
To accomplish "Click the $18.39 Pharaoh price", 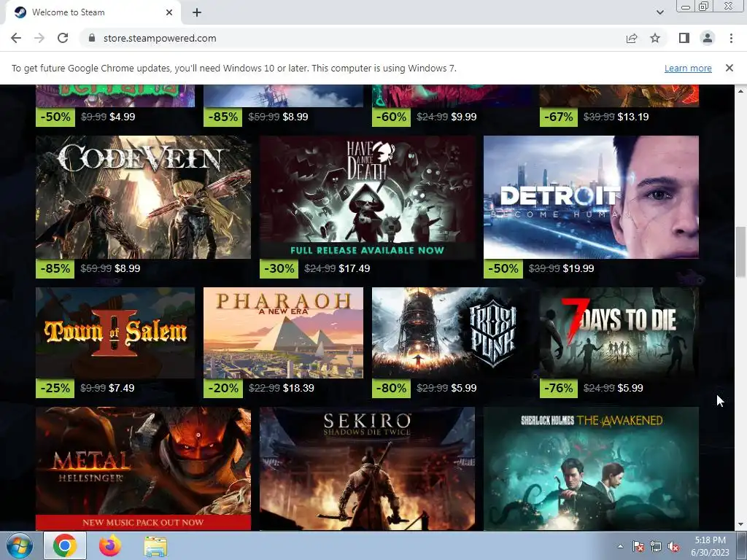I will coord(298,388).
